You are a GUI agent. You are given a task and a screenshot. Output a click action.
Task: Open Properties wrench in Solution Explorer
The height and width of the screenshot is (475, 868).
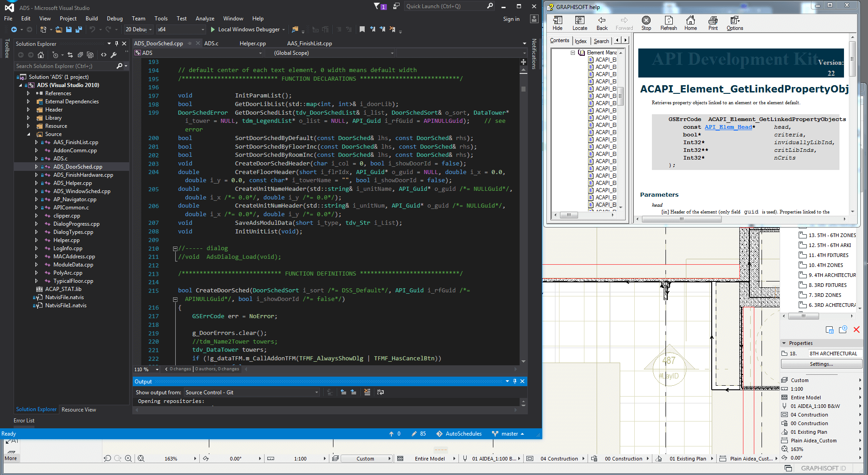tap(114, 55)
